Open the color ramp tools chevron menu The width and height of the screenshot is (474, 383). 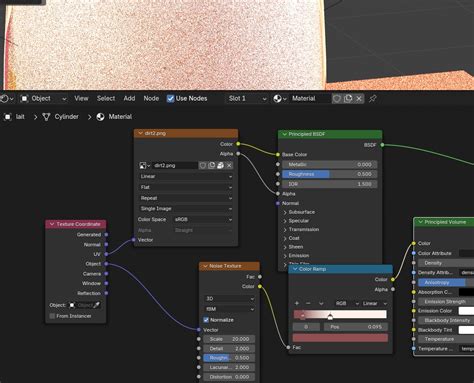tap(321, 303)
